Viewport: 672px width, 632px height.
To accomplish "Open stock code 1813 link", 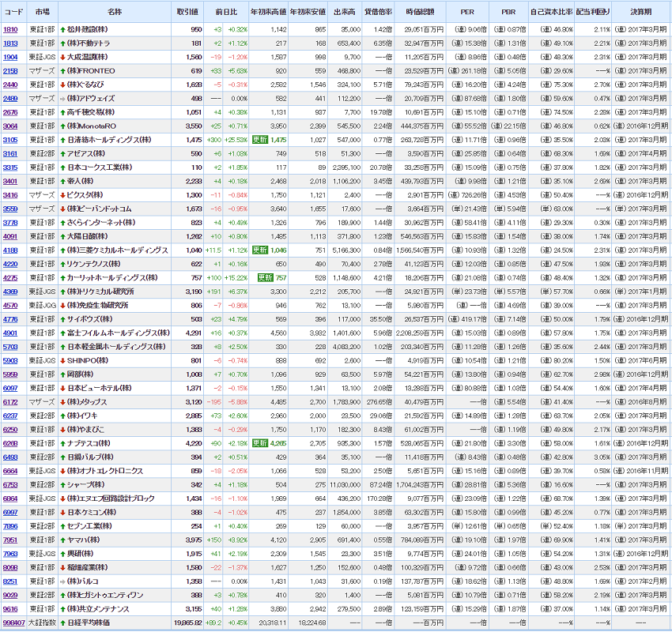I will coord(10,43).
